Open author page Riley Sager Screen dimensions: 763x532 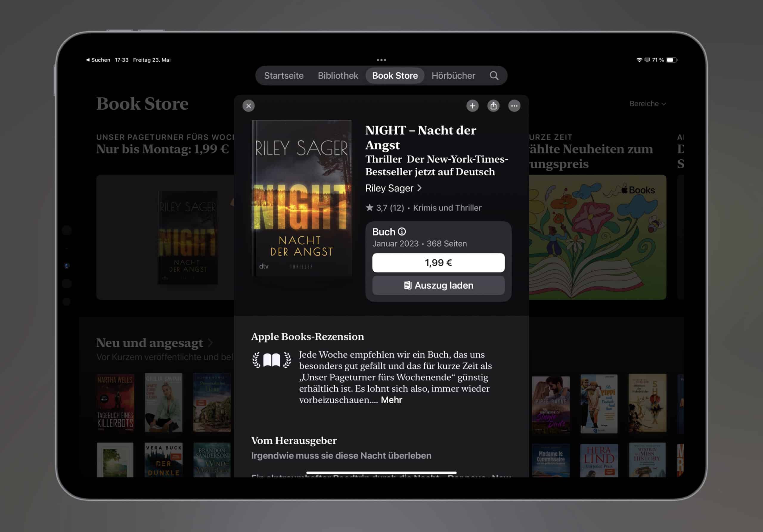click(x=393, y=188)
